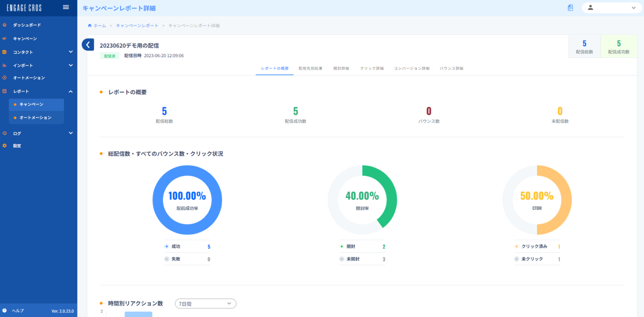Switch to レポートの概要 tab
Viewport: 644px width, 317px height.
click(x=275, y=68)
